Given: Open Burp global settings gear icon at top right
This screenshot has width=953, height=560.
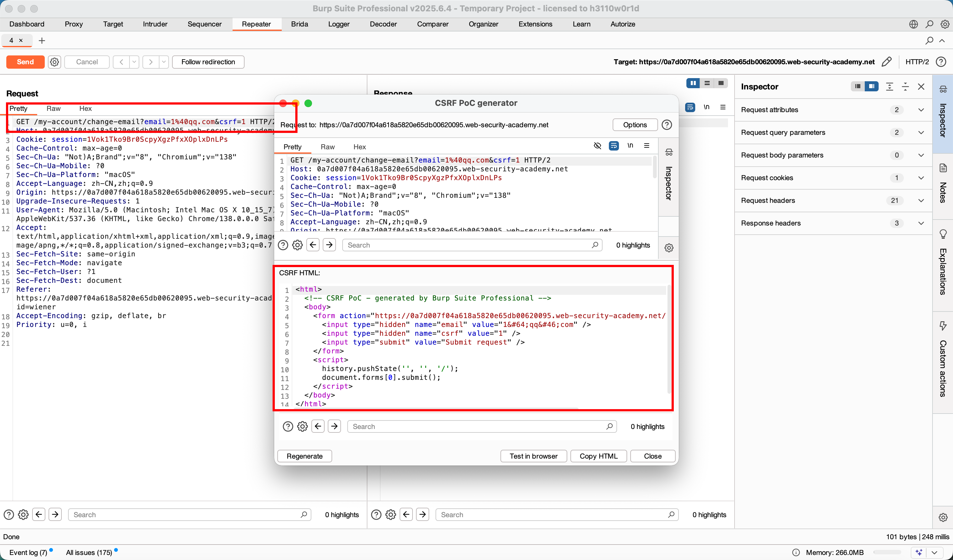Looking at the screenshot, I should [945, 24].
